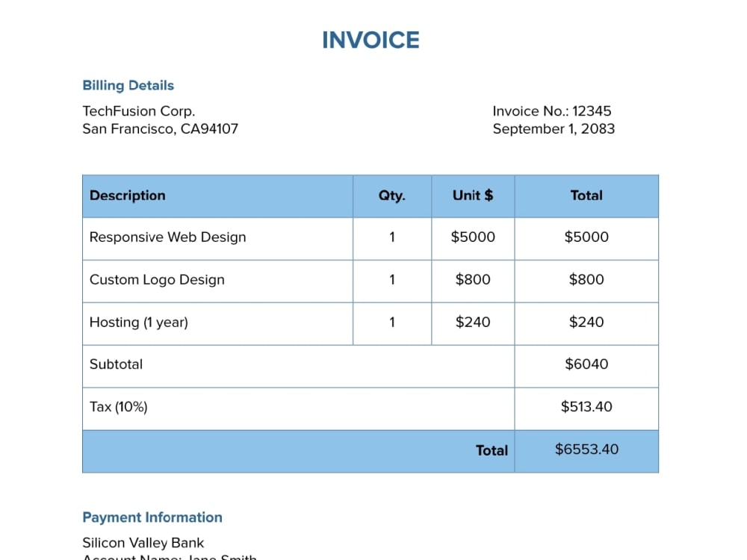Click the Silicon Valley Bank text
Screen dimensions: 747x560
tap(143, 543)
